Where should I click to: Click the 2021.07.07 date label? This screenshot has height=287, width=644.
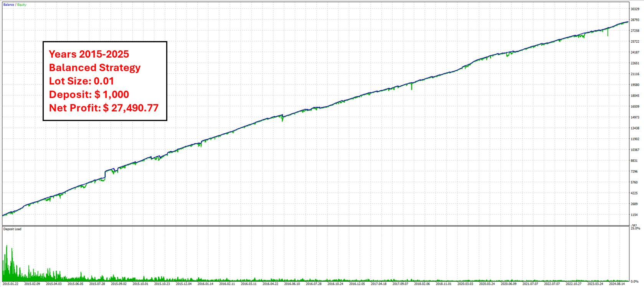(x=530, y=284)
